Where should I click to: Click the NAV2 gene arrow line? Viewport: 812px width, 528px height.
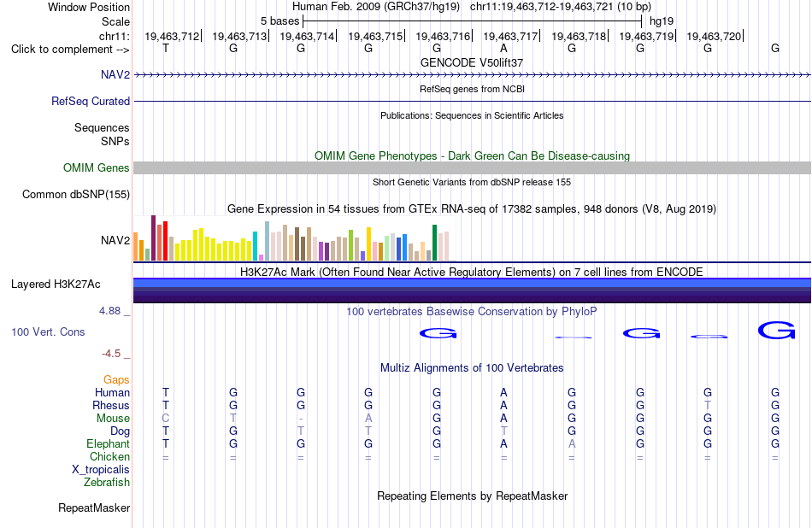(x=472, y=75)
